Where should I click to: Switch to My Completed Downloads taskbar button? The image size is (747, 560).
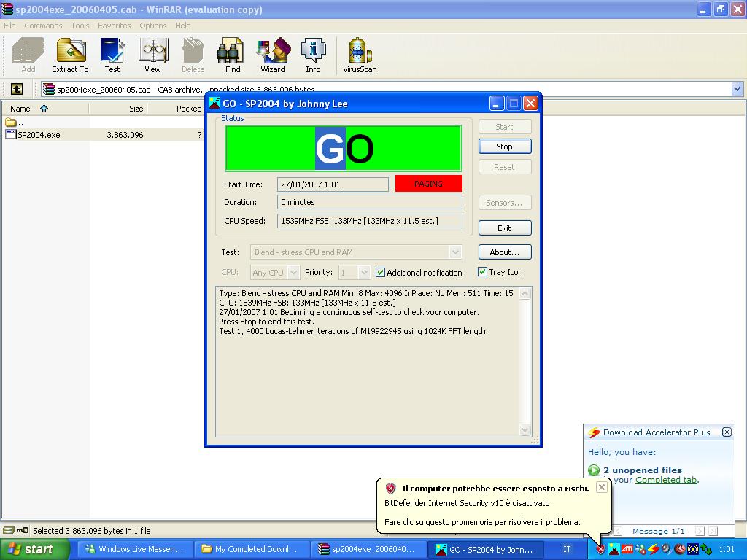(x=252, y=549)
